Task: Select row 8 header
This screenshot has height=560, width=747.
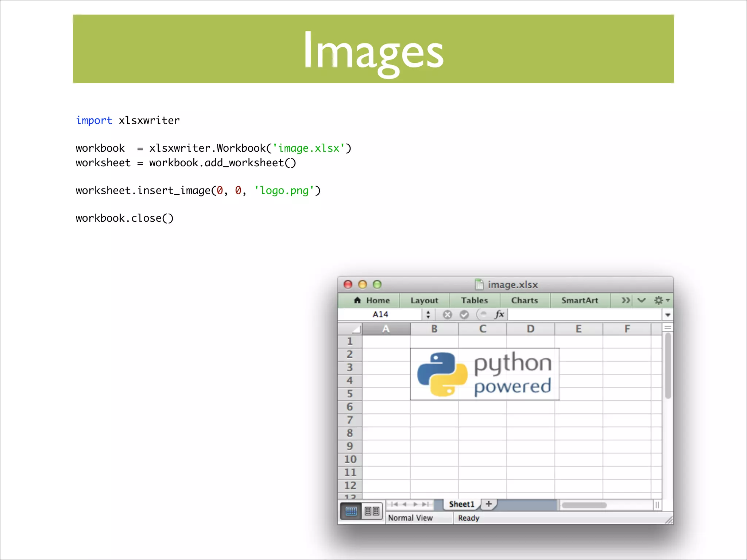Action: coord(350,433)
